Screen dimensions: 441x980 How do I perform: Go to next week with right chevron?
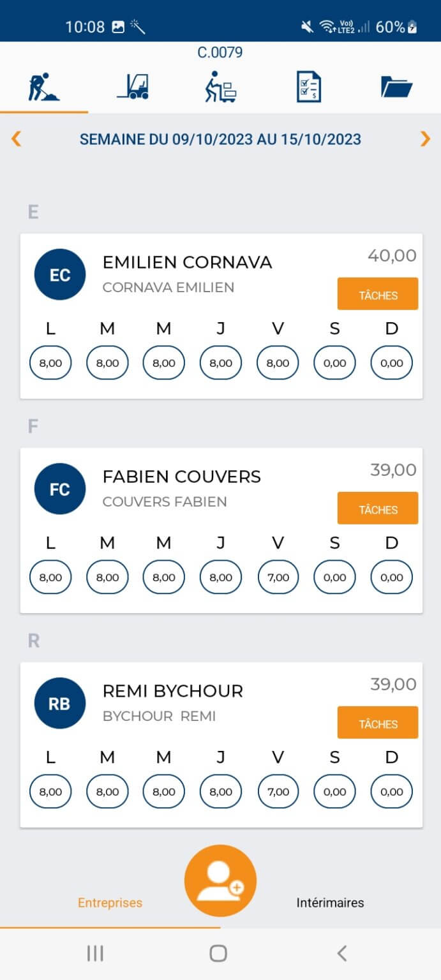425,138
